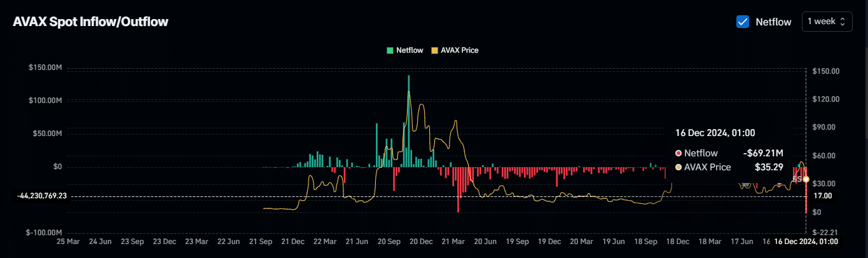
Task: Click the 25 Mar date axis label
Action: click(68, 242)
